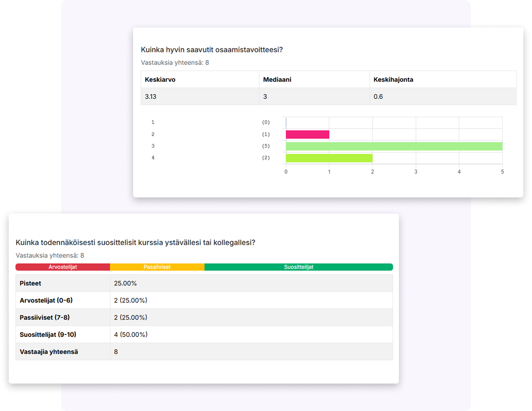Select the Mediaani column header
This screenshot has width=532, height=411.
(x=277, y=79)
